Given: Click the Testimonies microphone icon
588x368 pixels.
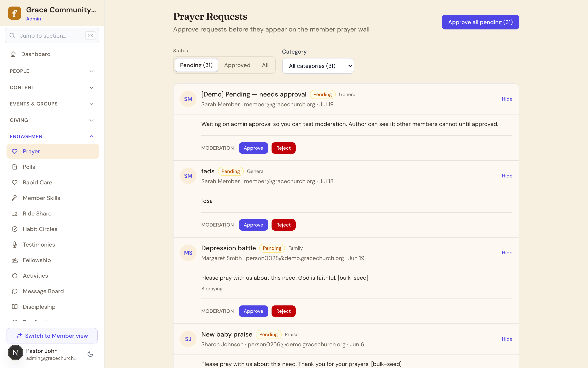Looking at the screenshot, I should (x=15, y=245).
